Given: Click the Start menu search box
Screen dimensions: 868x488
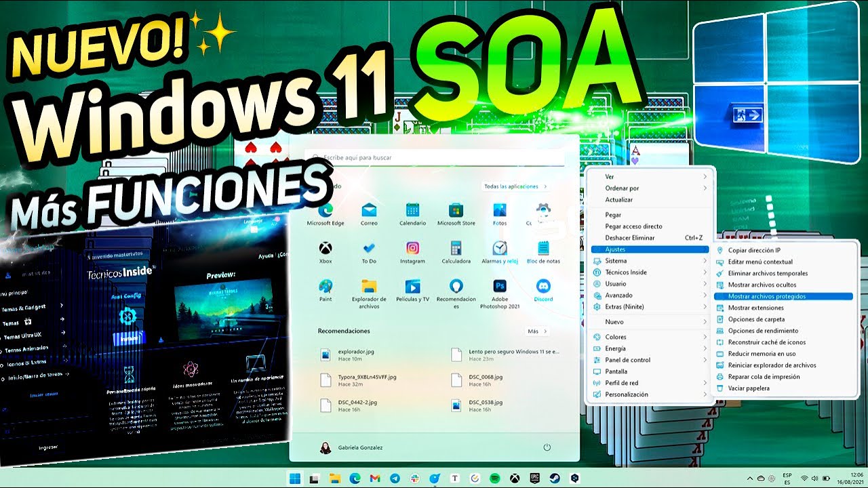Looking at the screenshot, I should 434,157.
